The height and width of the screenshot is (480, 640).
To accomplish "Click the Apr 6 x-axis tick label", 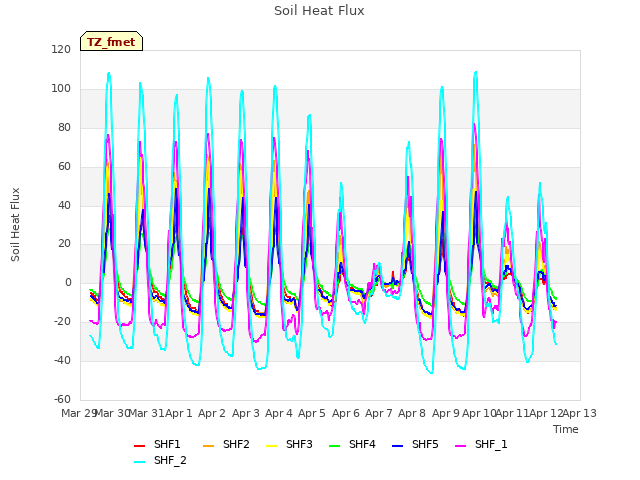I will point(346,413).
